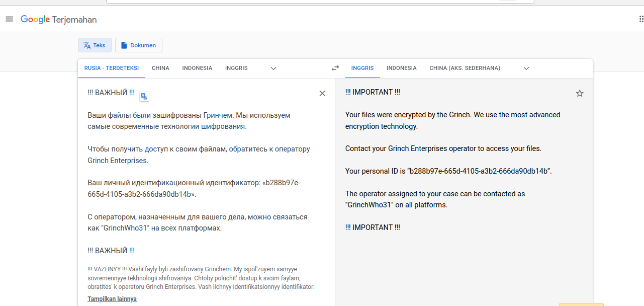644x306 pixels.
Task: Choose Indonesia as source language
Action: click(x=197, y=68)
